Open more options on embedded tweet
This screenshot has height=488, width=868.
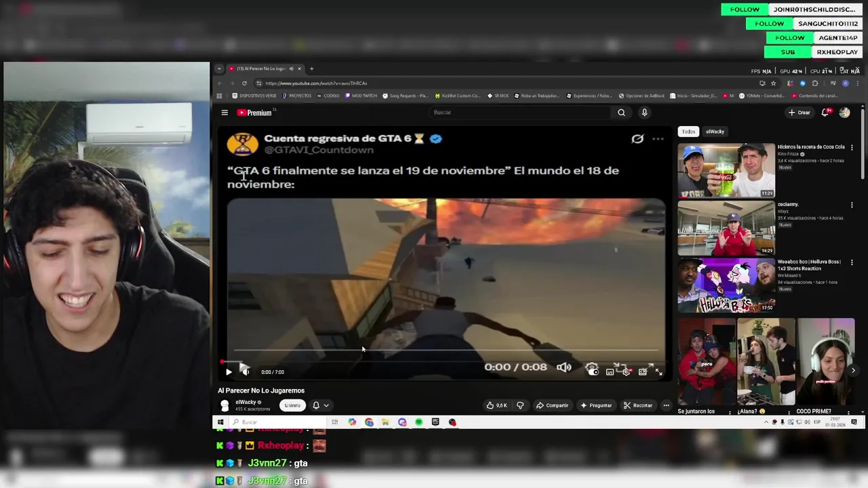tap(658, 139)
